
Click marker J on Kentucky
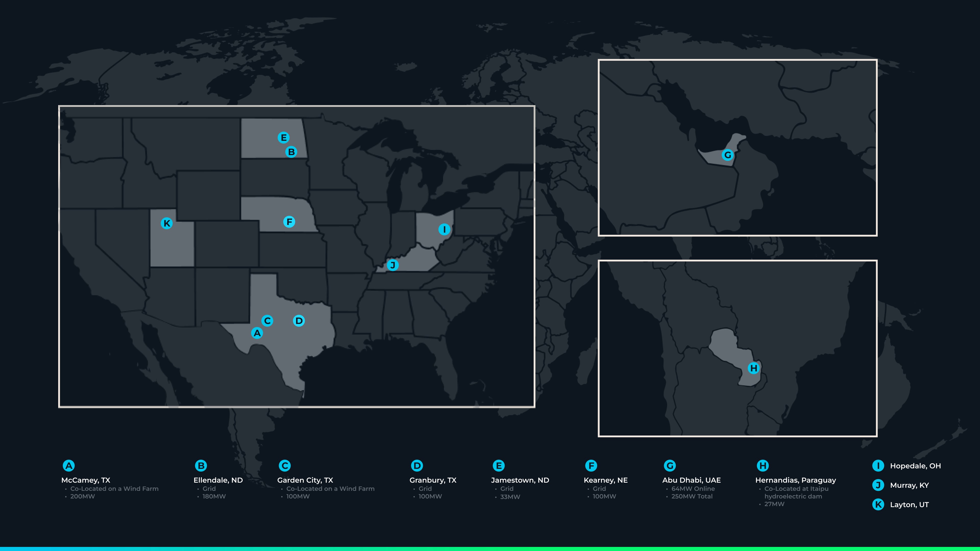(393, 265)
